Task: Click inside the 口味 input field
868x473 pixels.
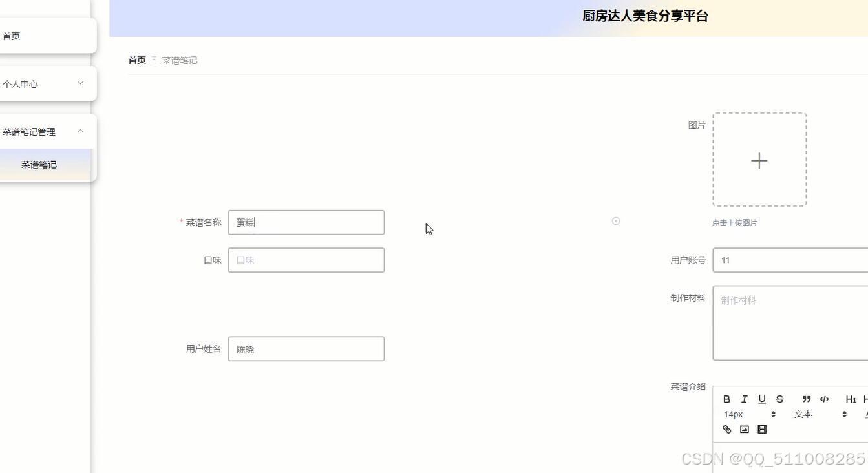Action: 306,260
